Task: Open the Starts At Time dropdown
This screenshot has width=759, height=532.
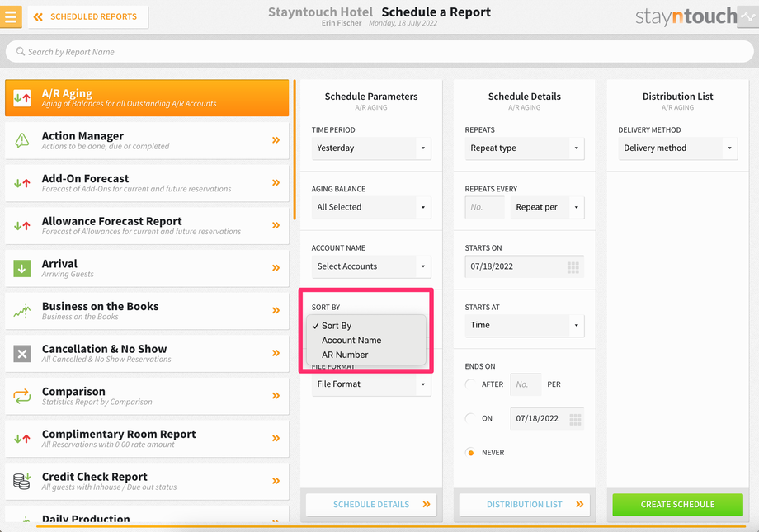Action: pos(524,325)
